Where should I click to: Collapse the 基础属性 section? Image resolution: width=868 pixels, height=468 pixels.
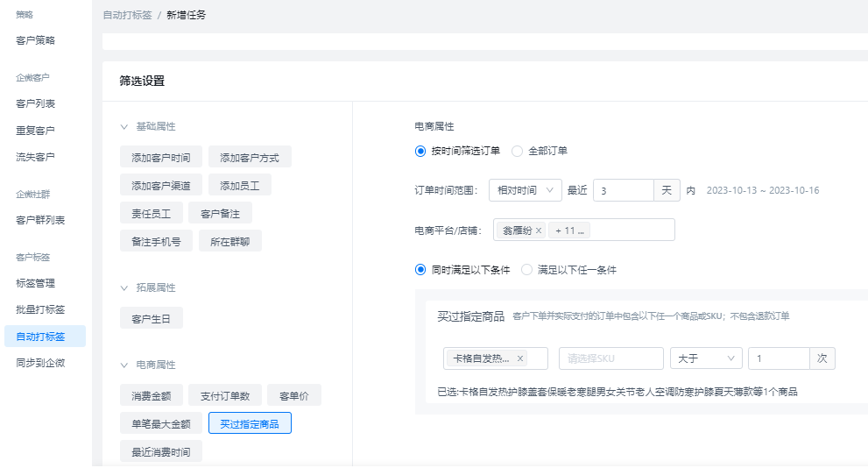click(x=124, y=126)
